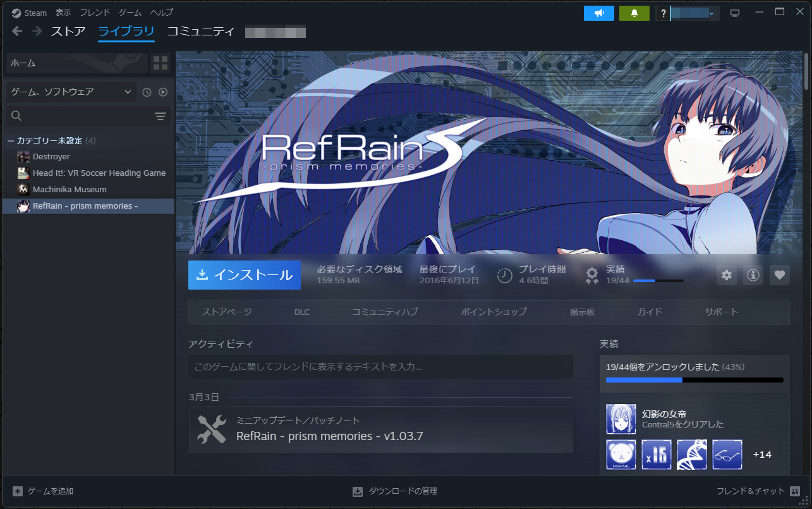Open the 表示 menu
Screen dimensions: 812x509
tap(62, 12)
